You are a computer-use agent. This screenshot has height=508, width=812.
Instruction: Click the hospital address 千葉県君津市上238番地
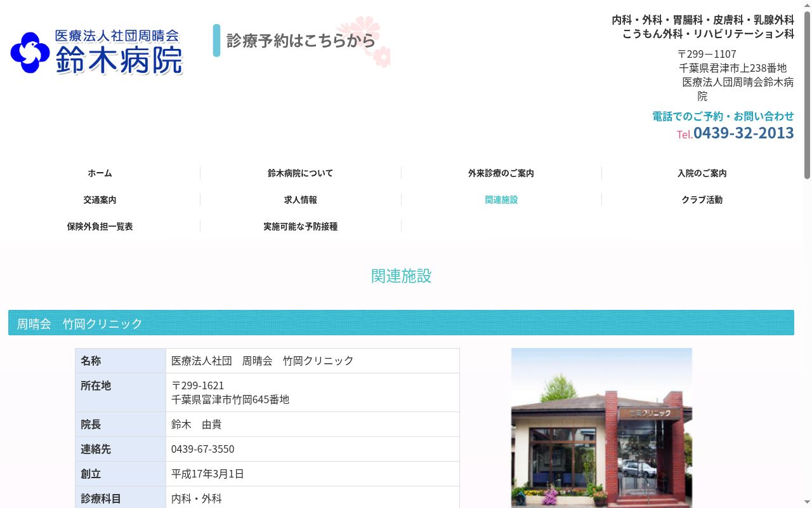point(733,68)
